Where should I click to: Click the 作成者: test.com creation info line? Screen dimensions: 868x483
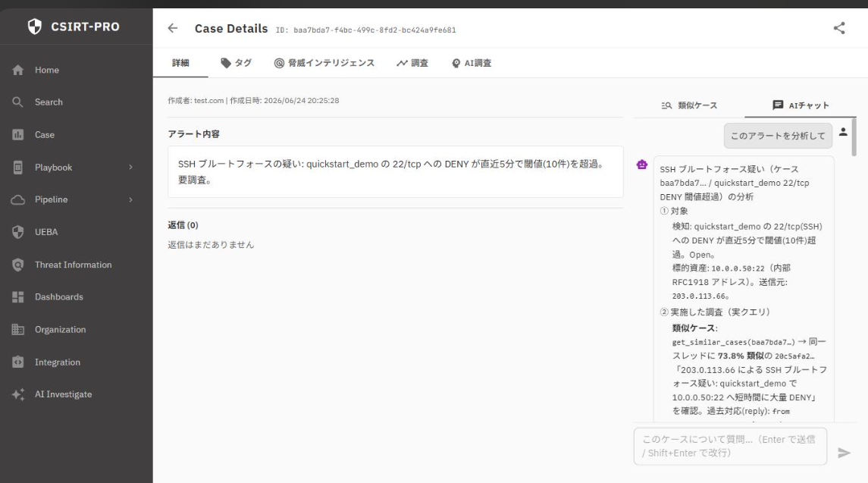click(253, 101)
